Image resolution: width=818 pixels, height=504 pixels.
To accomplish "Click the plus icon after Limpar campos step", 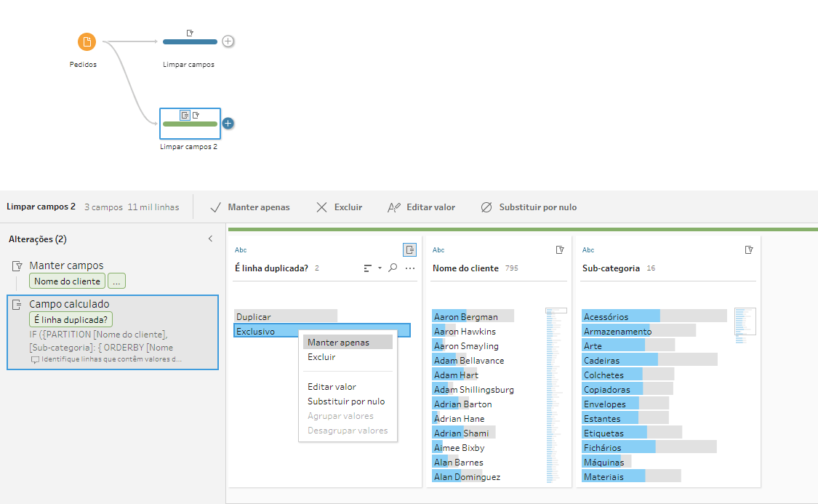I will (x=228, y=41).
